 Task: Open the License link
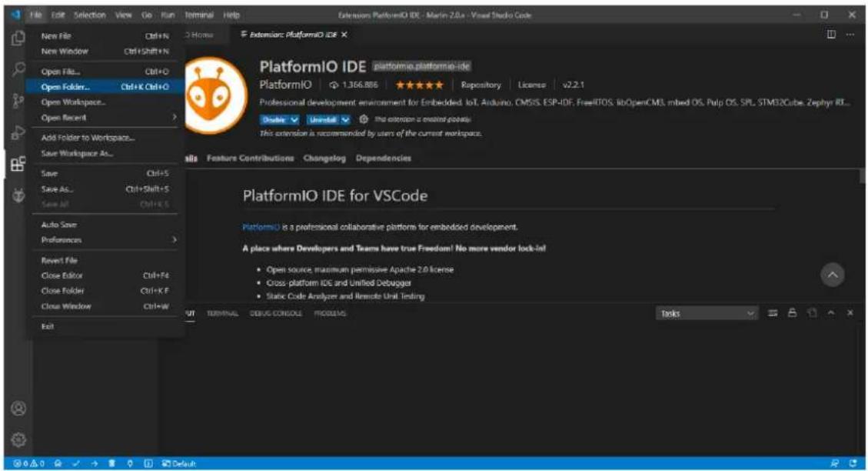coord(531,85)
